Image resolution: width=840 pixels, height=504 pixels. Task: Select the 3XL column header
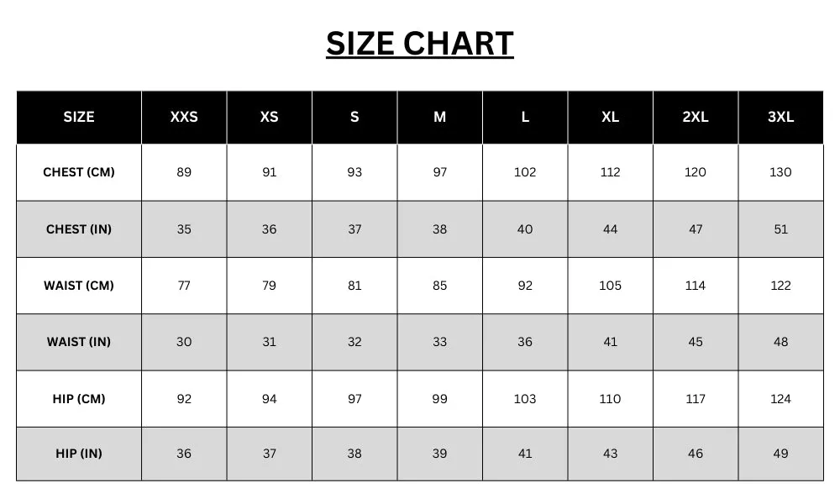tap(780, 117)
